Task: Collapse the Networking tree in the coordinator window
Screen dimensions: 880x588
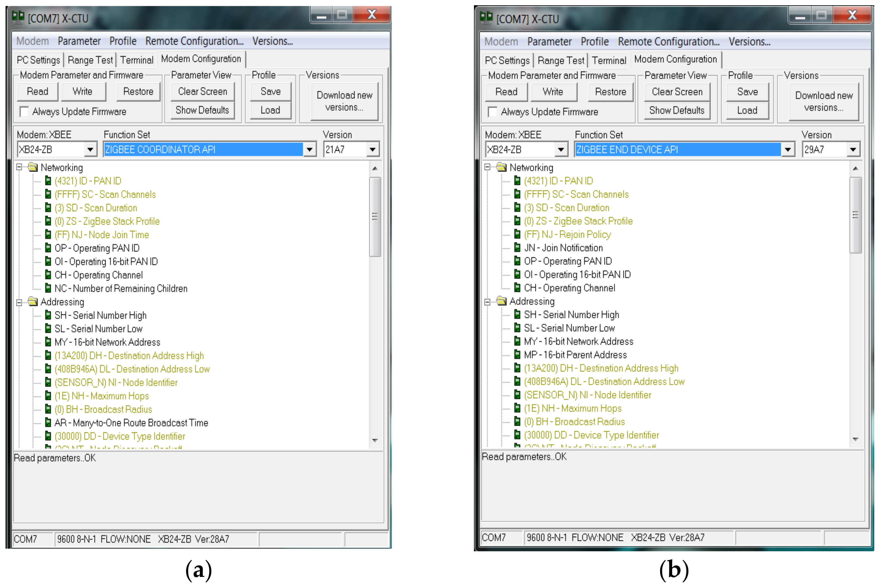Action: pyautogui.click(x=19, y=167)
